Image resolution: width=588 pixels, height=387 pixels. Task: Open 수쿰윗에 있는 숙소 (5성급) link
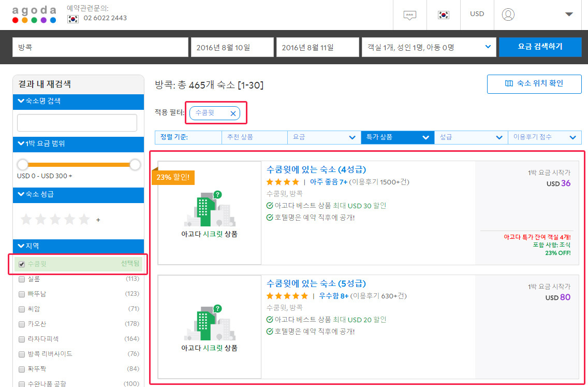[x=316, y=283]
